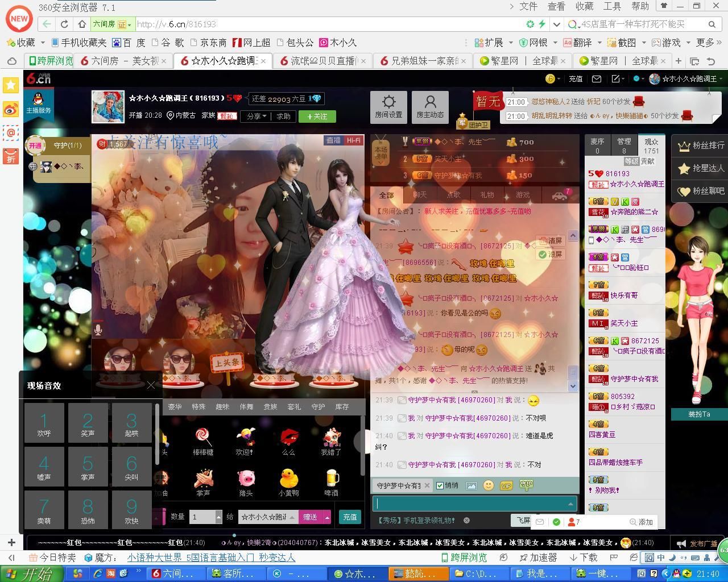Open 分享 share dropdown
Image resolution: width=728 pixels, height=582 pixels.
[x=257, y=116]
